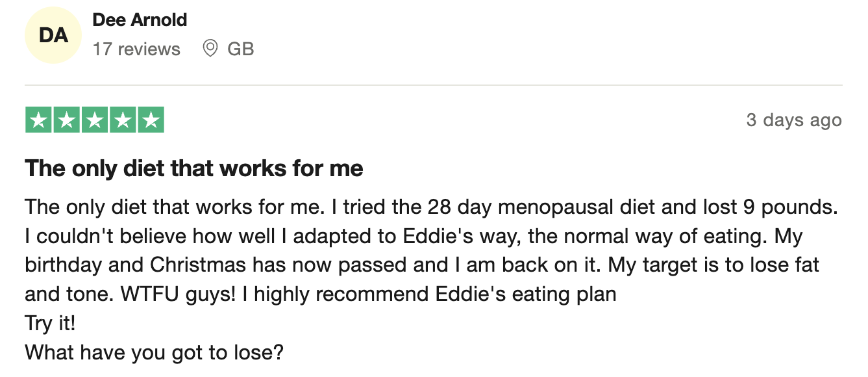Click 'What have you got to lose?'
The width and height of the screenshot is (868, 377).
[x=155, y=352]
